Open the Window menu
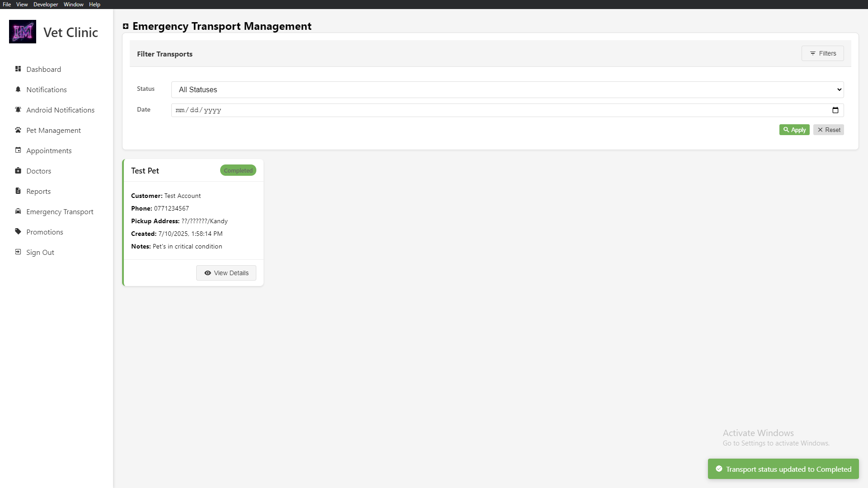 click(74, 4)
